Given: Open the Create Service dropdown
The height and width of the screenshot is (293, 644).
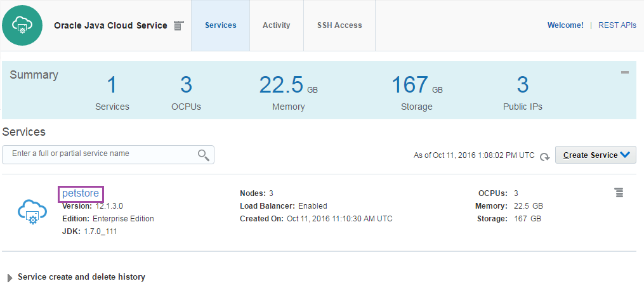Looking at the screenshot, I should click(x=596, y=155).
